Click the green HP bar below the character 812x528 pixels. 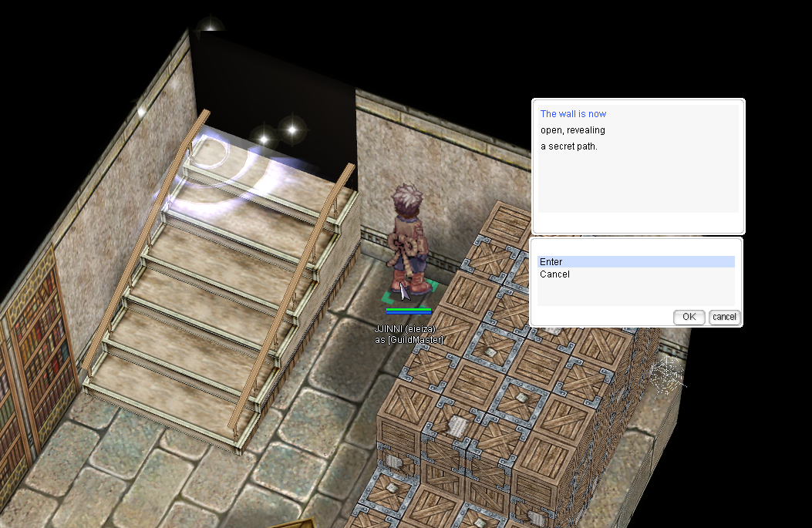point(409,309)
